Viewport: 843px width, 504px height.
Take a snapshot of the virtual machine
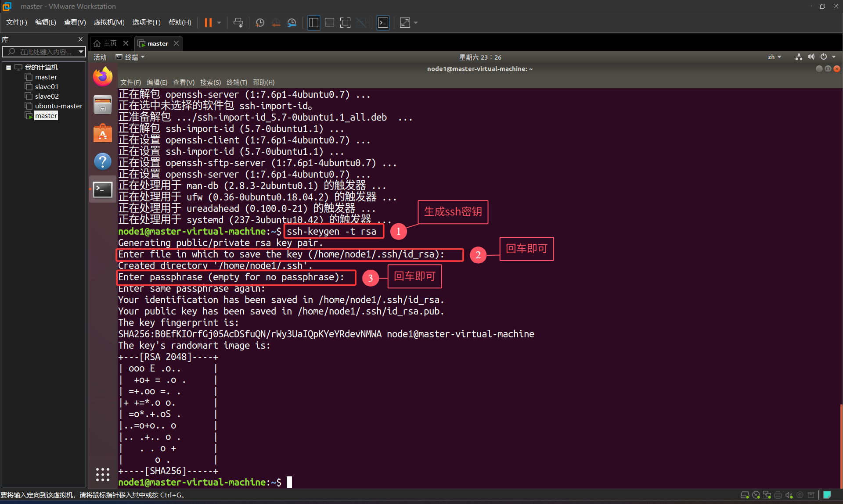tap(259, 22)
